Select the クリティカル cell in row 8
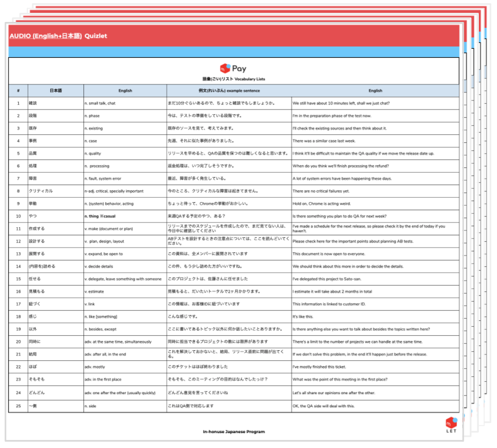The image size is (497, 448). pos(42,191)
